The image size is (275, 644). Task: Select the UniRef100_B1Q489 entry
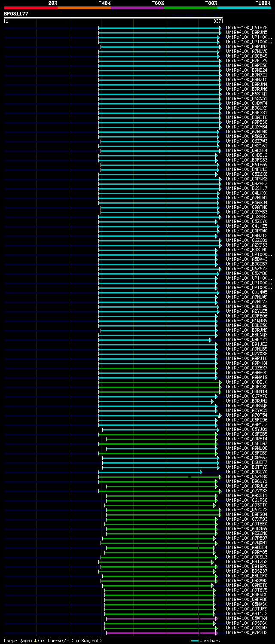click(247, 320)
